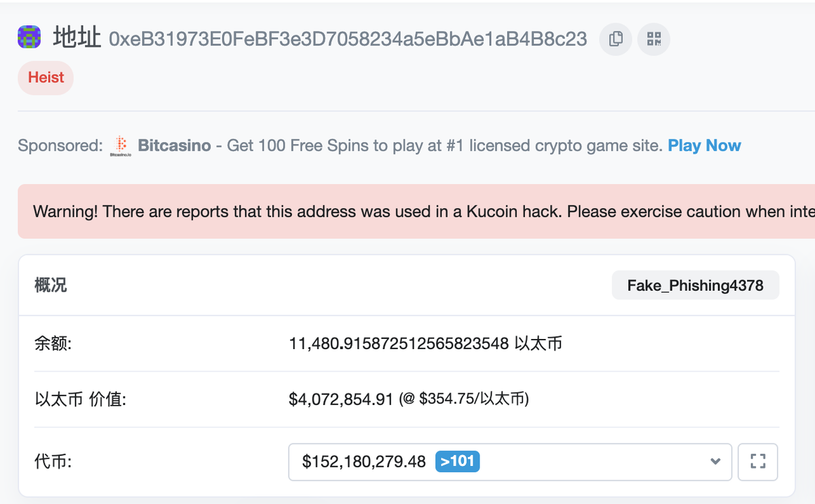Copy the contract address to clipboard

point(615,39)
